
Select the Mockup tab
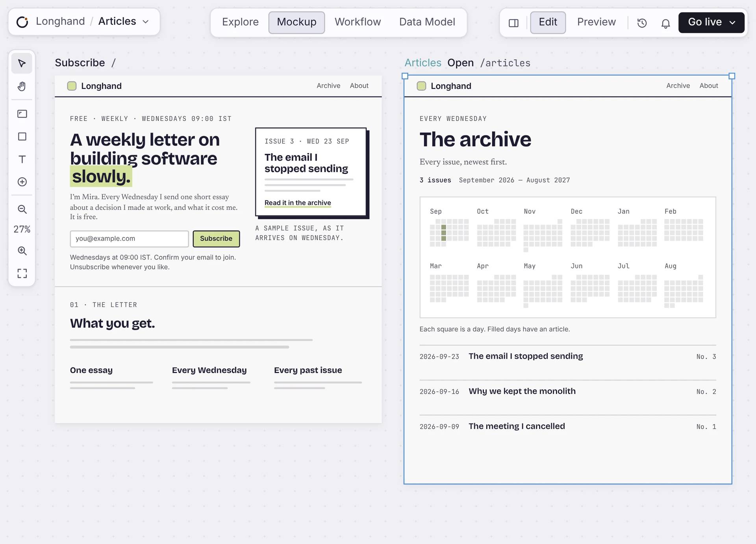[296, 22]
